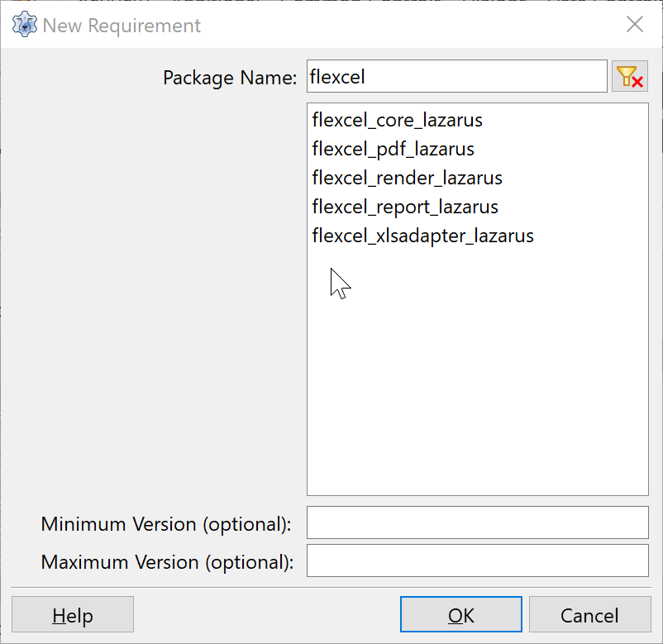Viewport: 663px width, 644px height.
Task: Click the Minimum Version (optional) label
Action: [x=166, y=524]
